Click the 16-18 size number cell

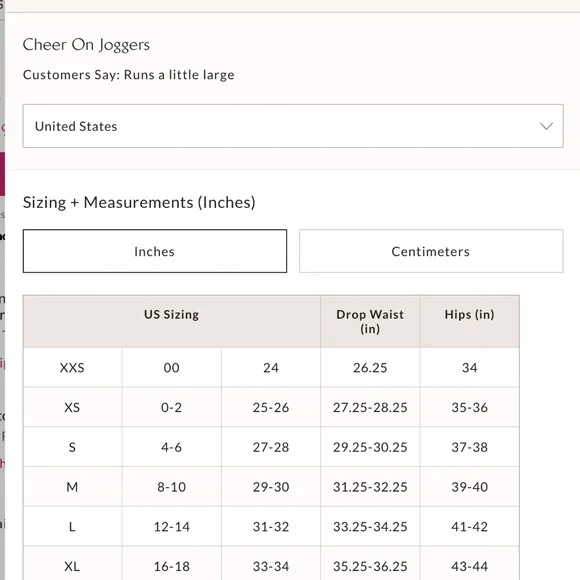[x=172, y=563]
